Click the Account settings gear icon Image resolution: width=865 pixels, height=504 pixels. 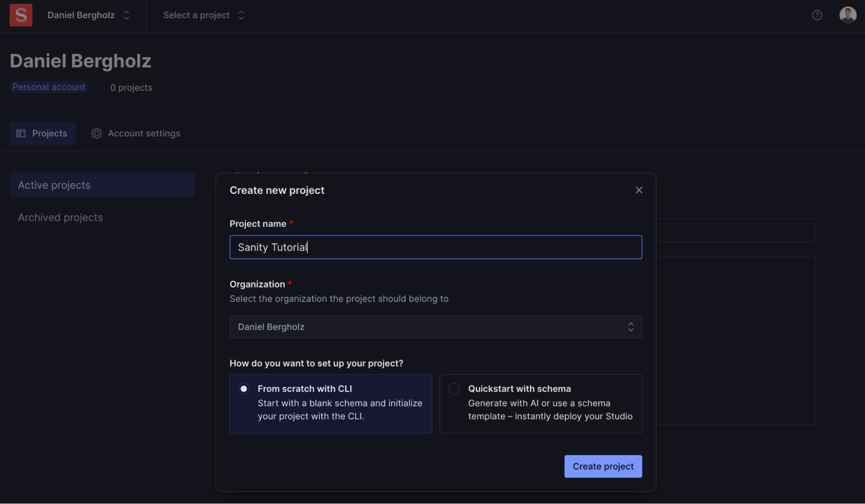96,133
